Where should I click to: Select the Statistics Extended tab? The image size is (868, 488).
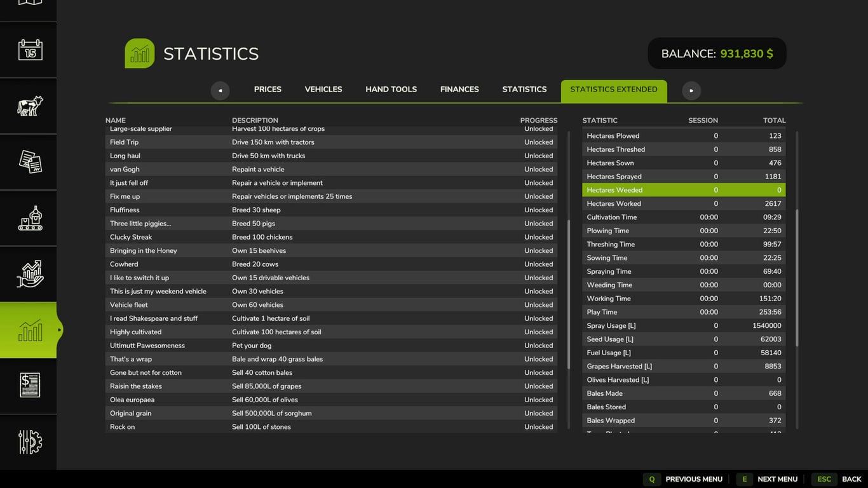coord(614,91)
